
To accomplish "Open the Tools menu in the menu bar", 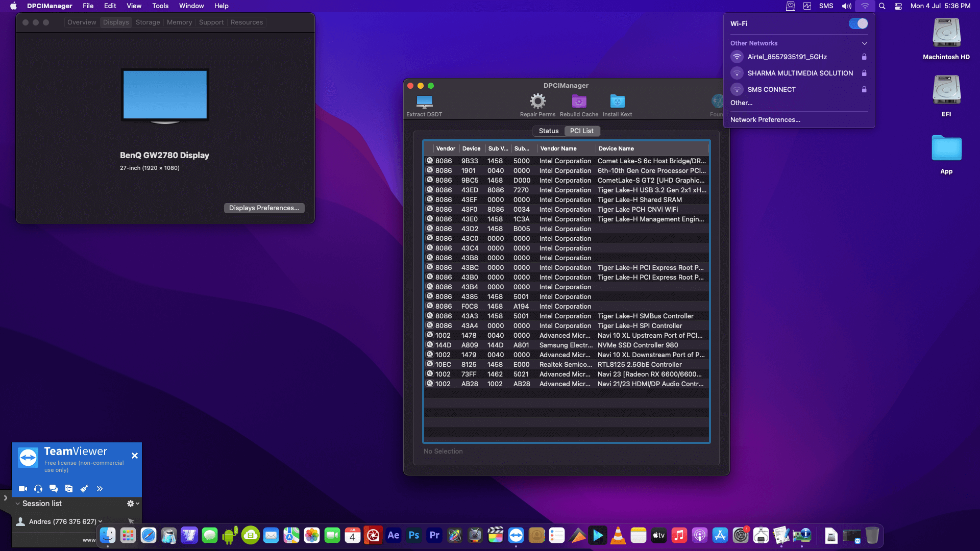I will pyautogui.click(x=160, y=6).
